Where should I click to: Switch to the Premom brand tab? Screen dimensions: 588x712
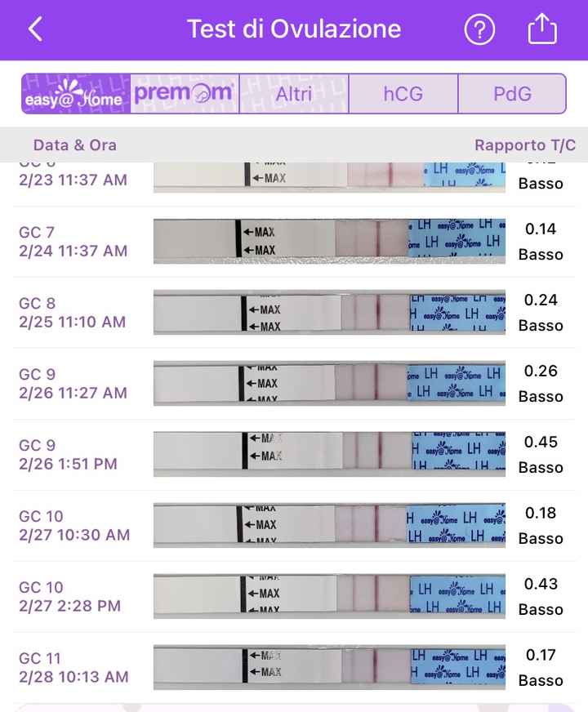point(185,94)
